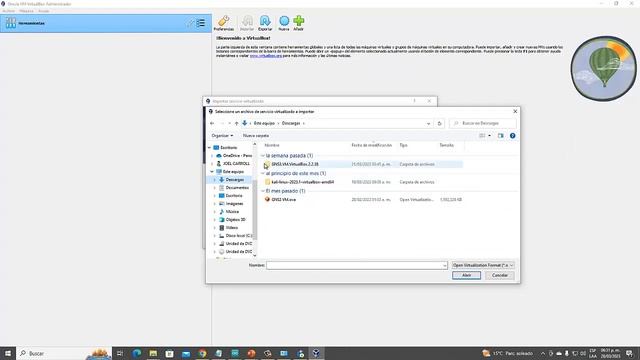Click Este equipo in address breadcrumb
The width and height of the screenshot is (640, 360).
(x=264, y=123)
